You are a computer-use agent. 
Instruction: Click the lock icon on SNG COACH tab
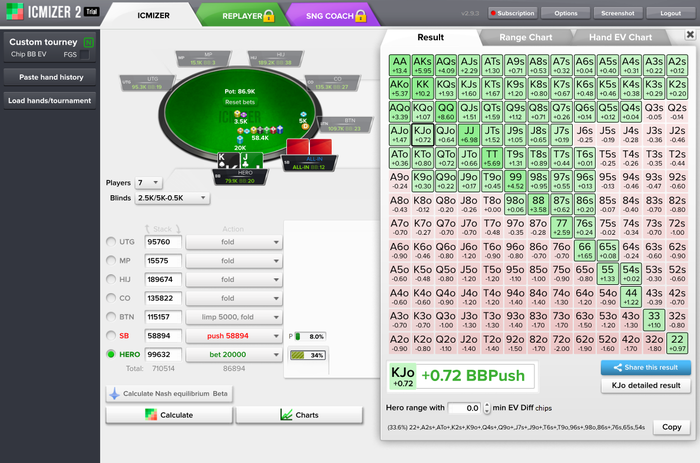pyautogui.click(x=361, y=16)
